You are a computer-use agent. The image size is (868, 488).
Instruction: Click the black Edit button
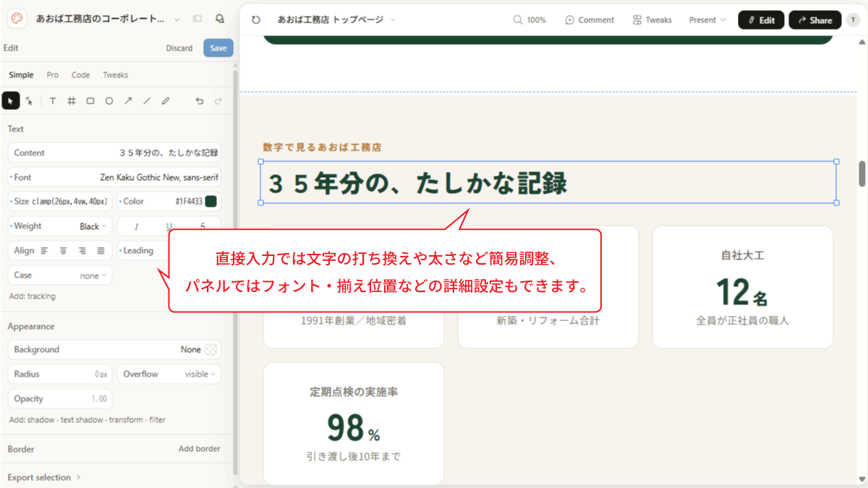761,20
